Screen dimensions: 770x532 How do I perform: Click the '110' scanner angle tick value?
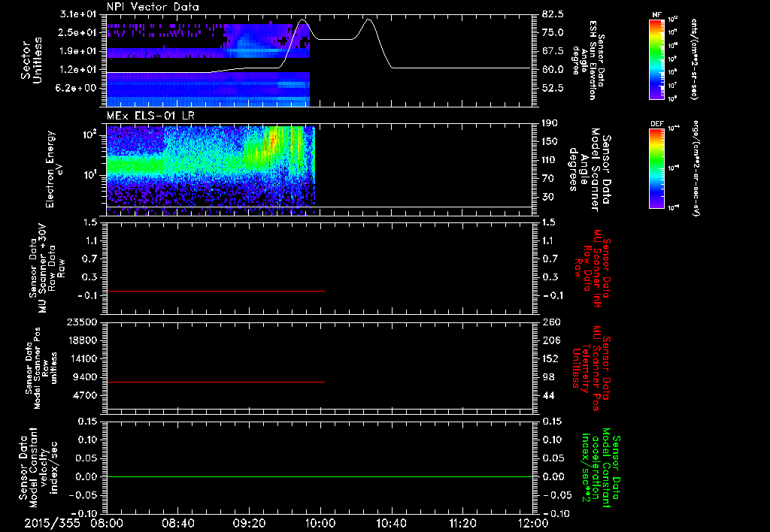pyautogui.click(x=550, y=160)
